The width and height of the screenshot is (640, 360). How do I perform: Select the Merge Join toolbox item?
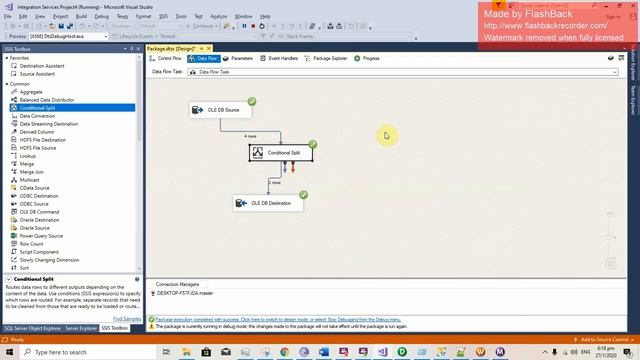[31, 172]
